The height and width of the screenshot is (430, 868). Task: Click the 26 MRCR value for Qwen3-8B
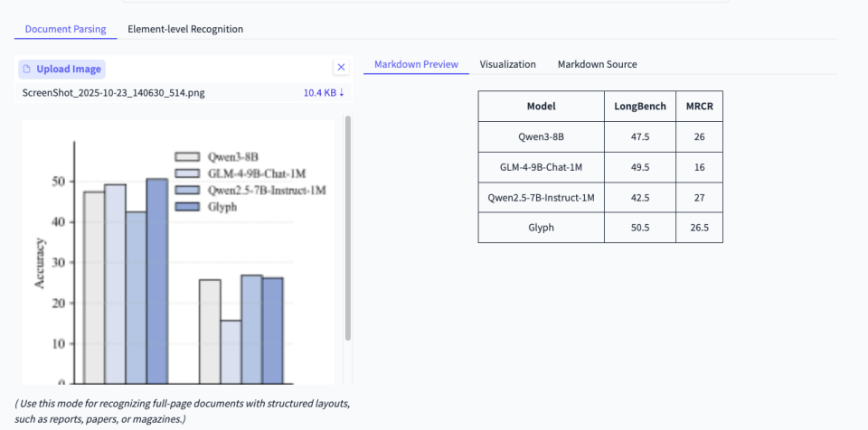[699, 136]
